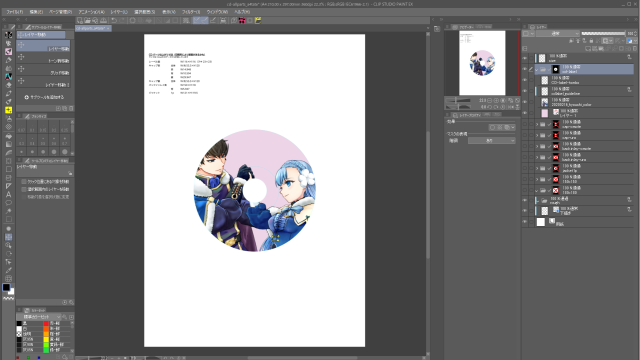The width and height of the screenshot is (640, 360).
Task: Select the yellow highlighted tool icon
Action: click(x=8, y=110)
